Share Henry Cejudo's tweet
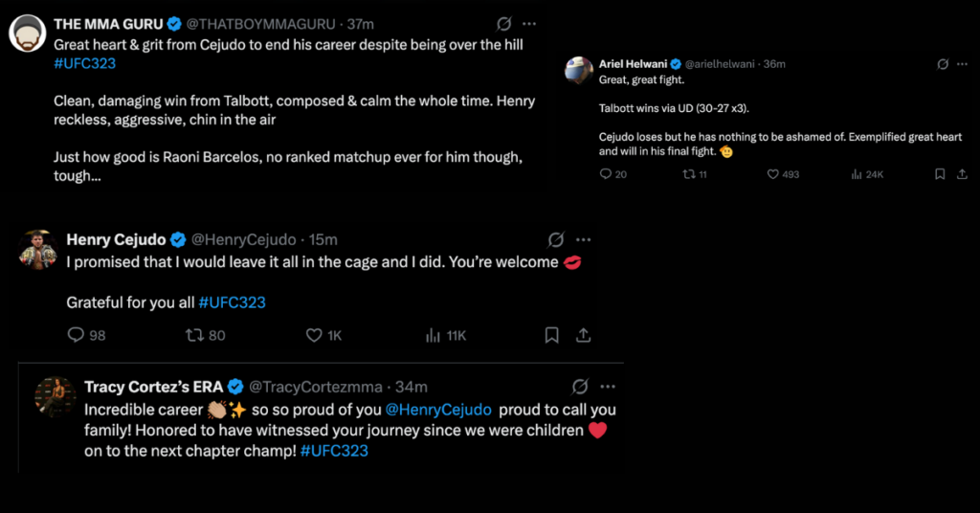The image size is (980, 513). pyautogui.click(x=582, y=335)
